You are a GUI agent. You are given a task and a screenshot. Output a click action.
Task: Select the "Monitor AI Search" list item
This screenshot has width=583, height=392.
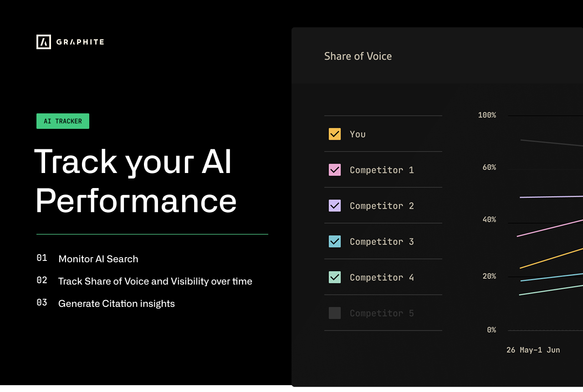[x=98, y=259]
